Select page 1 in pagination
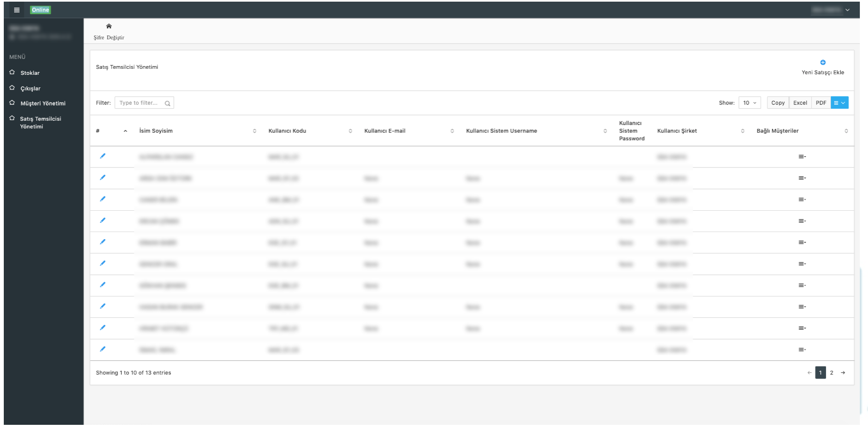 (821, 373)
